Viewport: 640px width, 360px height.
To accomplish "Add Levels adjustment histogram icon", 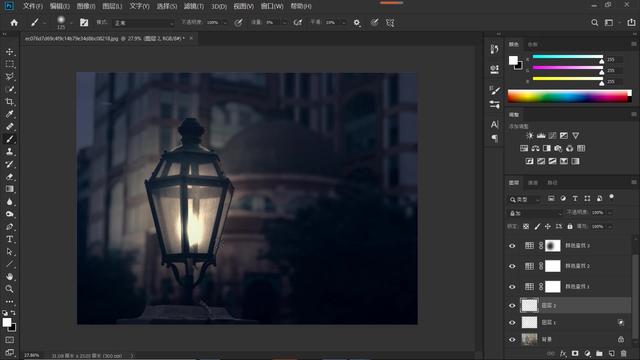I will click(x=541, y=136).
